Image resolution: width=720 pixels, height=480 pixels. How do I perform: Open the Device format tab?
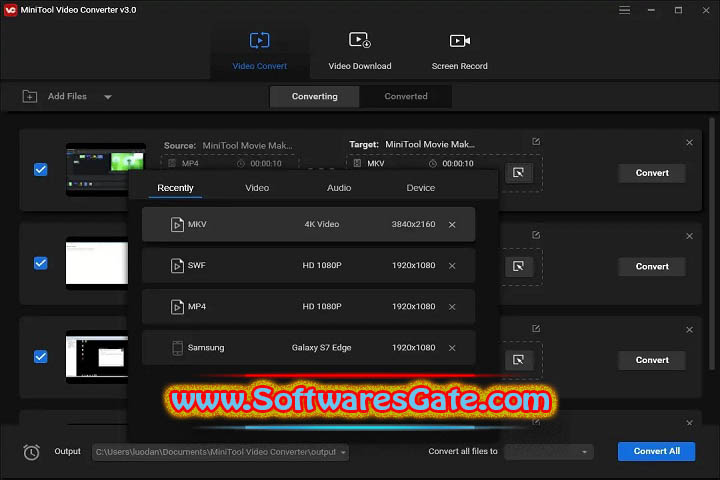pos(421,188)
